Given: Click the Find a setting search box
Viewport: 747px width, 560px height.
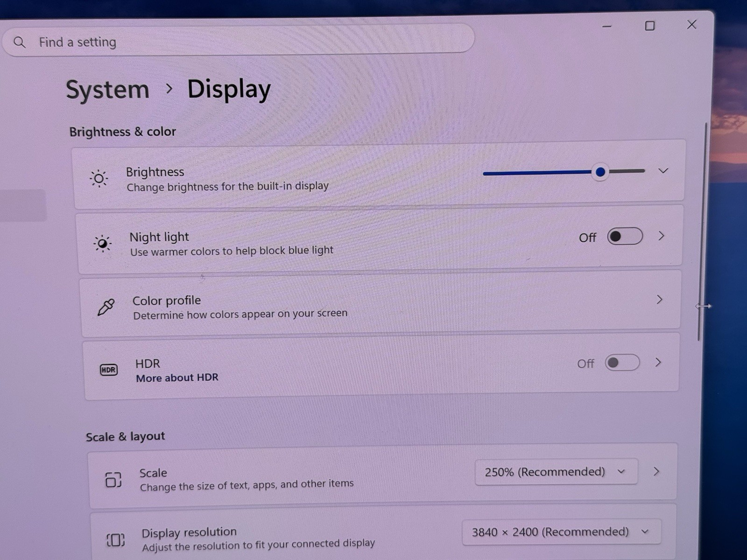Looking at the screenshot, I should (x=238, y=41).
